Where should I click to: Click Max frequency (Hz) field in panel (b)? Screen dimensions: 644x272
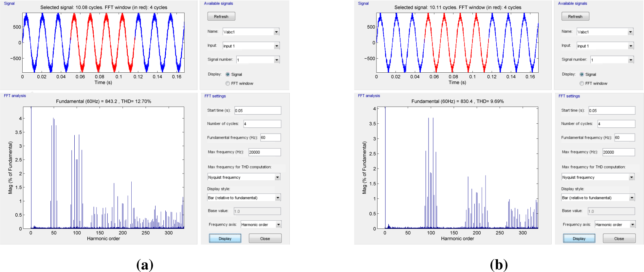point(618,152)
